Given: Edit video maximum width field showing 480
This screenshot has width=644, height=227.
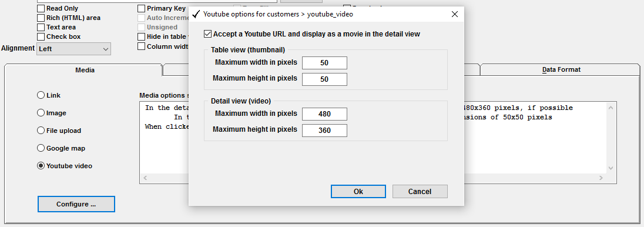Looking at the screenshot, I should [324, 114].
